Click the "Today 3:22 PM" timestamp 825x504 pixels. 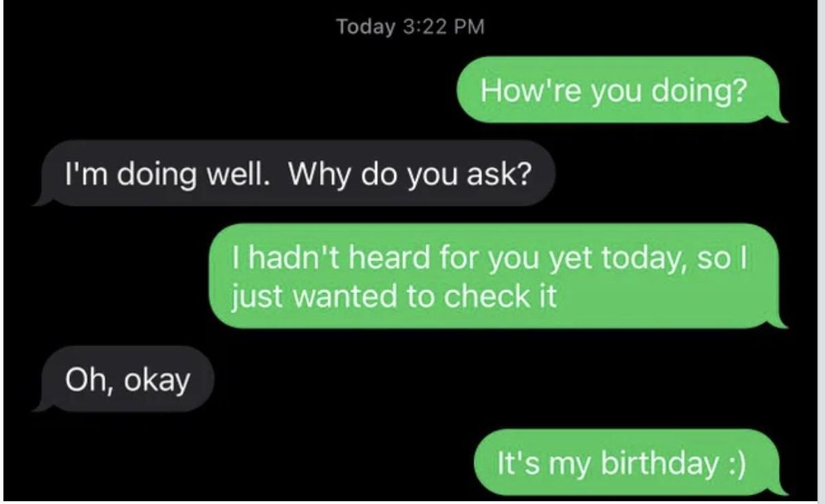click(410, 27)
